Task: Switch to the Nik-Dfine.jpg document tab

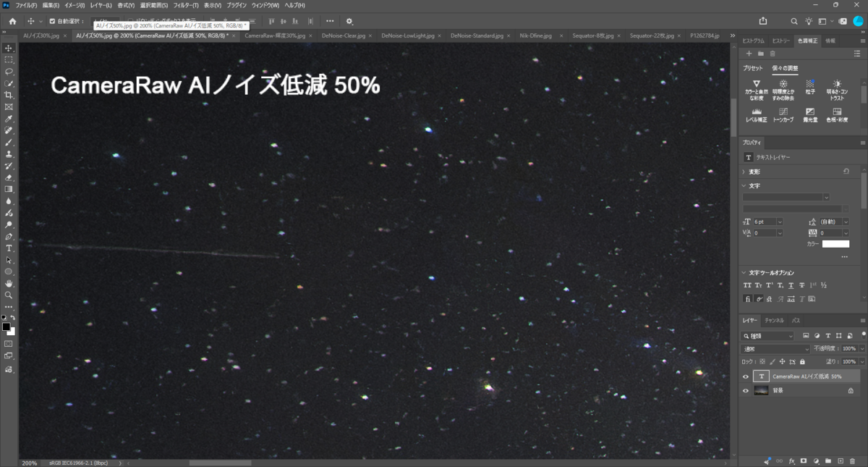Action: click(535, 35)
